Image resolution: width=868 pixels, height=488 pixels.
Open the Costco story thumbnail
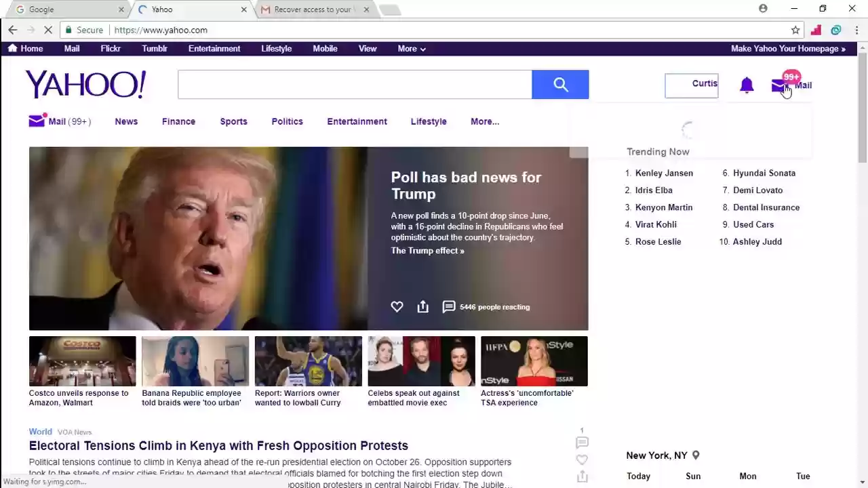[x=82, y=361]
